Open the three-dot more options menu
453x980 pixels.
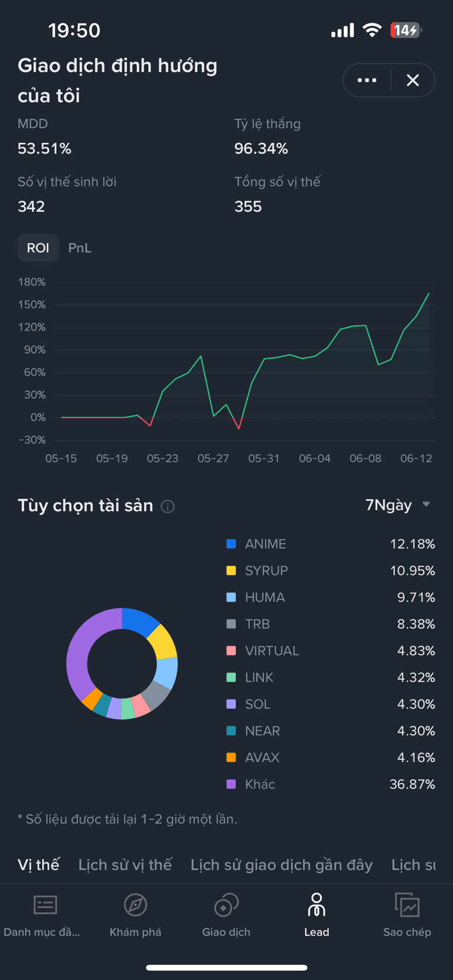click(367, 80)
